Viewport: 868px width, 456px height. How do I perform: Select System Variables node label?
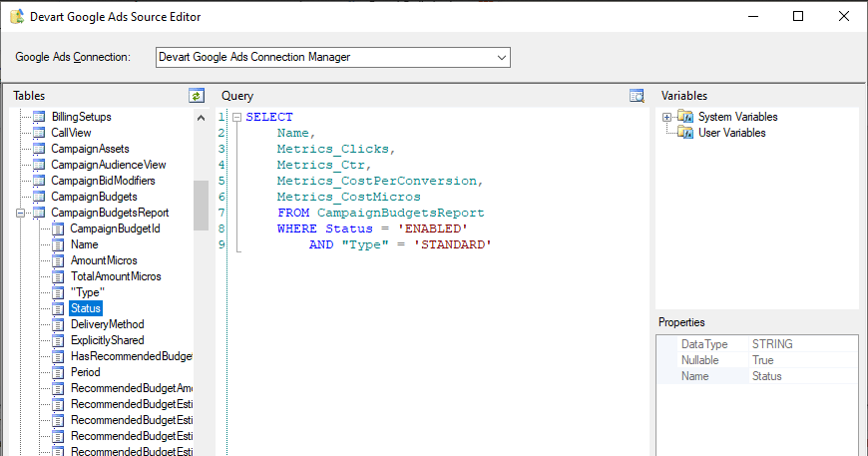pyautogui.click(x=738, y=117)
